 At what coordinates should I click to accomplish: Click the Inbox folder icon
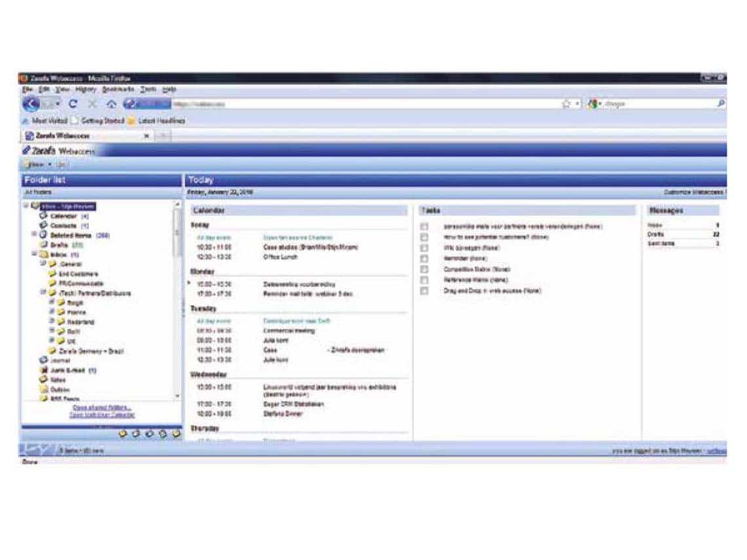43,254
